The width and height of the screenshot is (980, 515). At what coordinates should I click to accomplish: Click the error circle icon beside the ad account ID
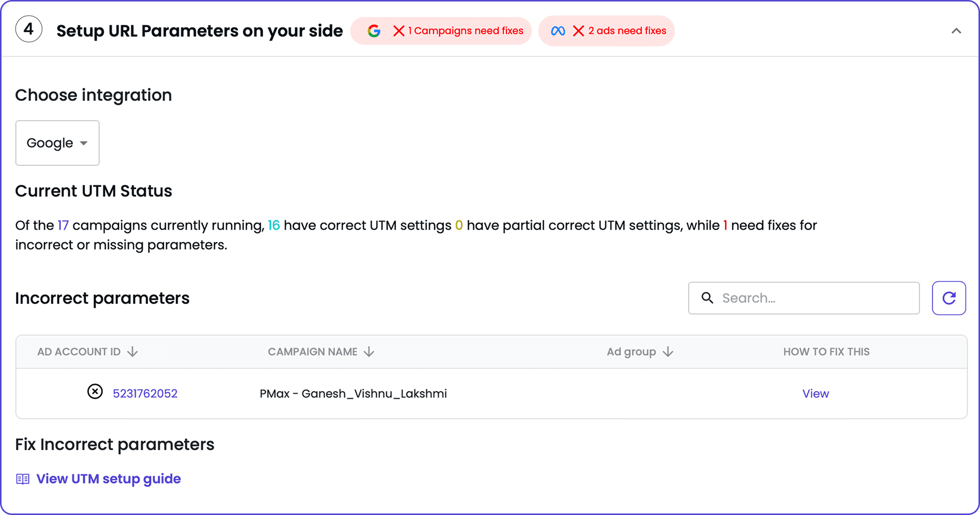95,392
